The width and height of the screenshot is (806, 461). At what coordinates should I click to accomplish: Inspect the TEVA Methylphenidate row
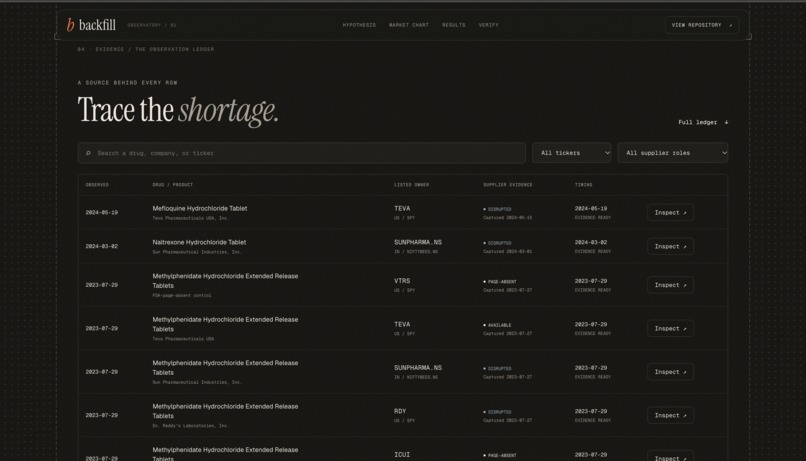670,328
